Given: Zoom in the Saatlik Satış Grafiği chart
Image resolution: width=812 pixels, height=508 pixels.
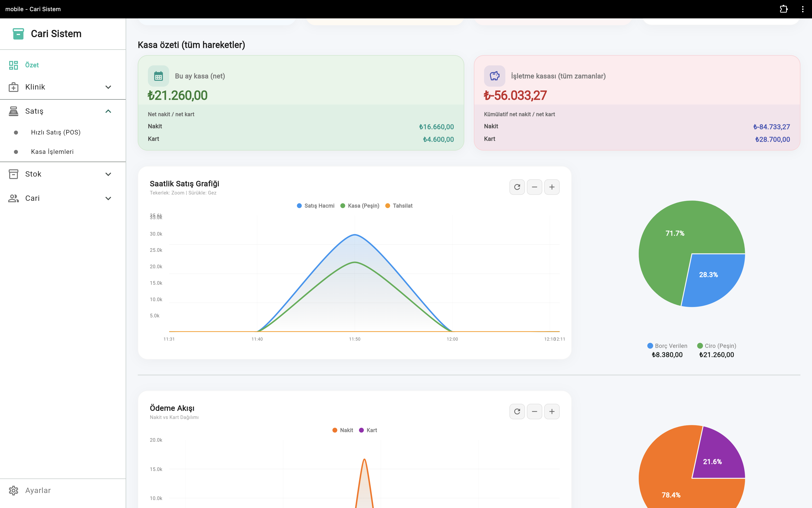Looking at the screenshot, I should [x=552, y=187].
